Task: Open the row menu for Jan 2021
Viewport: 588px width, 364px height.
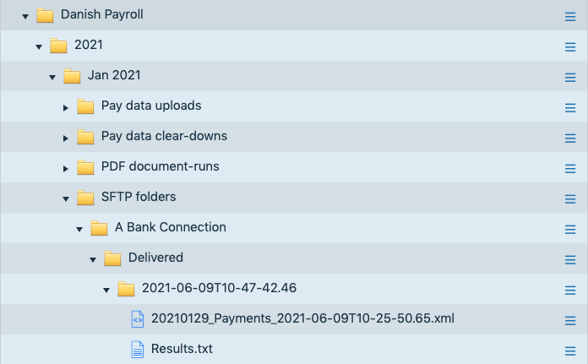Action: [570, 76]
